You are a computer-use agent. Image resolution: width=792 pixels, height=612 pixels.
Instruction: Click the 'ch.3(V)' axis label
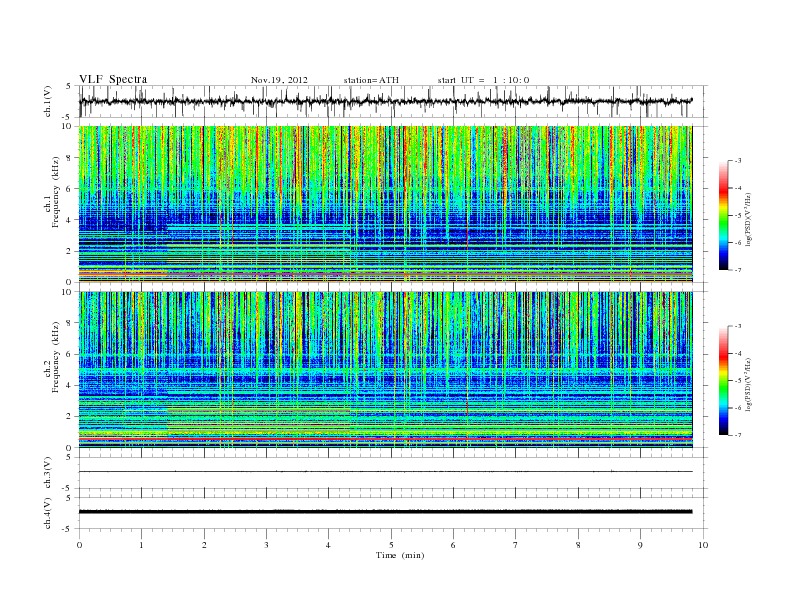tap(48, 473)
